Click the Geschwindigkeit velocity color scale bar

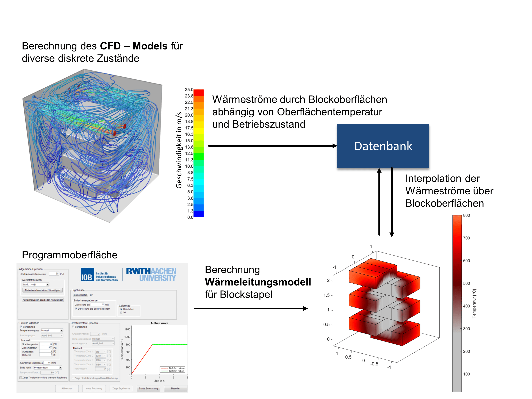click(x=199, y=153)
